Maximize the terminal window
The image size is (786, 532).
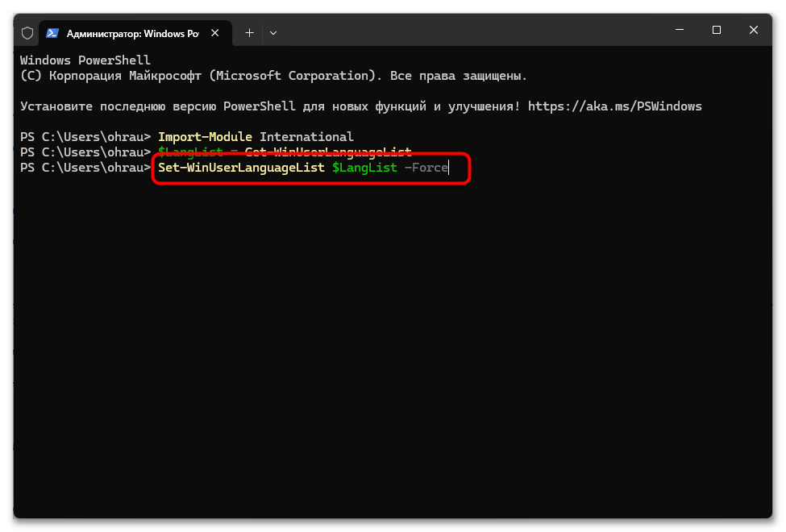[x=717, y=30]
